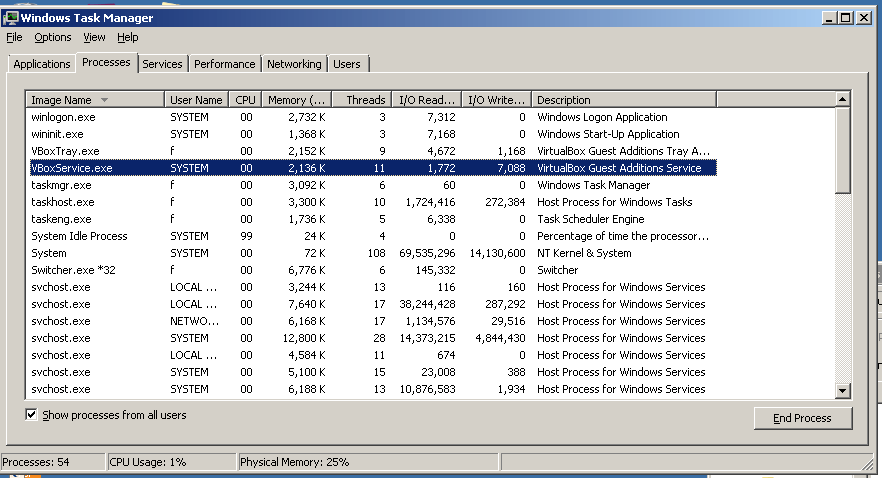
Task: Toggle Show processes from all users checkbox
Action: (x=31, y=415)
